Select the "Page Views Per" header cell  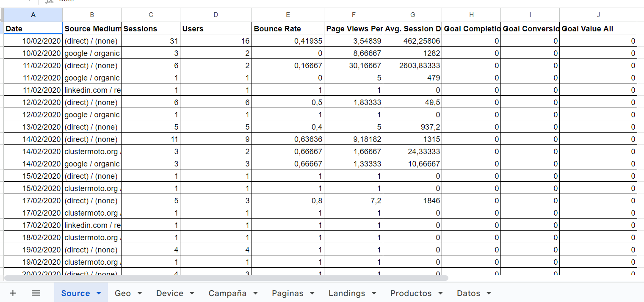coord(354,28)
